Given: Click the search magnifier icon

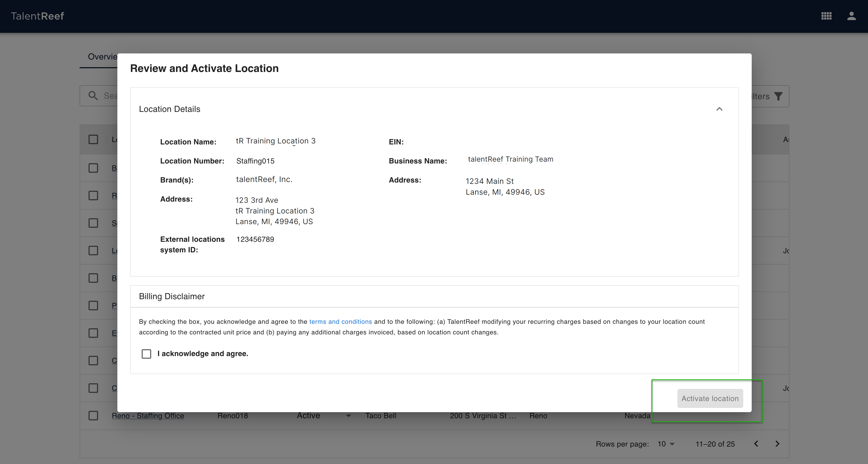Looking at the screenshot, I should pyautogui.click(x=93, y=96).
